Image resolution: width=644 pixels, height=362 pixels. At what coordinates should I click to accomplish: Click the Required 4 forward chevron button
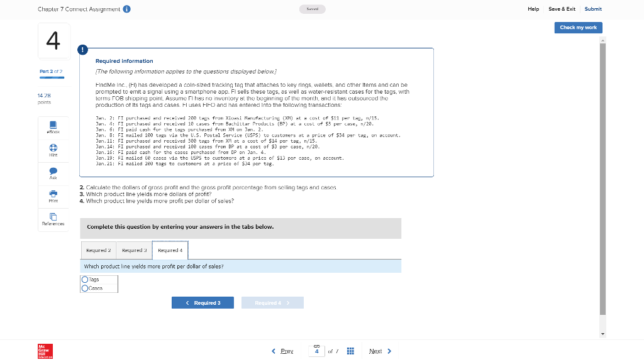(272, 302)
